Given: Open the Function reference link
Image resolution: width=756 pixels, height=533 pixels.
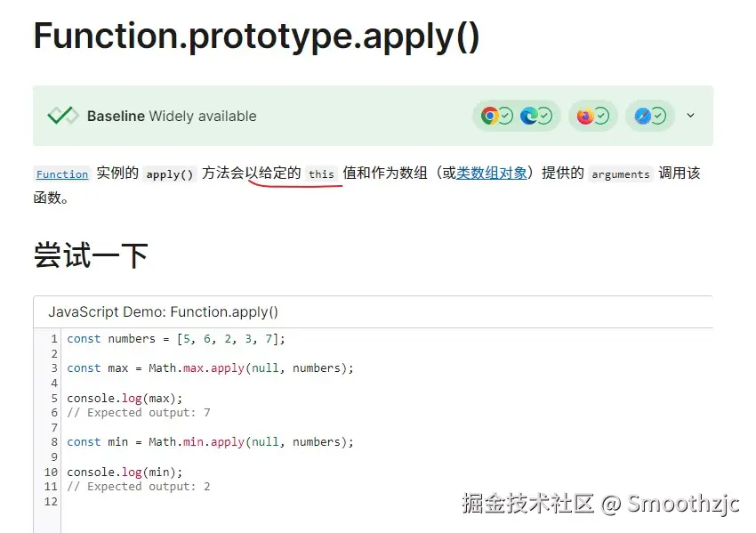Looking at the screenshot, I should 62,174.
